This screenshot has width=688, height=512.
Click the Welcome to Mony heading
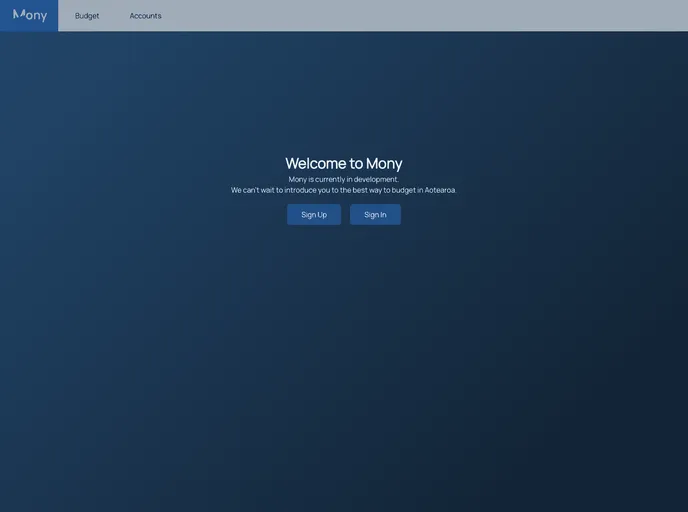pyautogui.click(x=343, y=163)
